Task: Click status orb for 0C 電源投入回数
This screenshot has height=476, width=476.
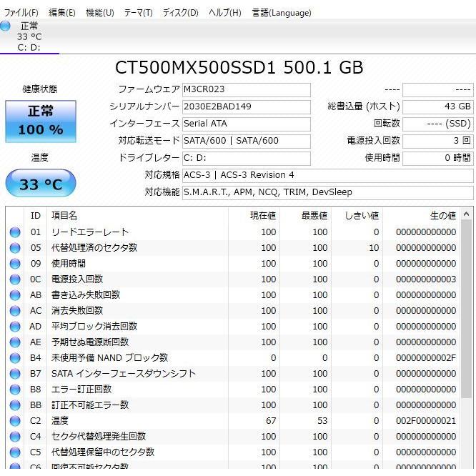Action: point(15,279)
